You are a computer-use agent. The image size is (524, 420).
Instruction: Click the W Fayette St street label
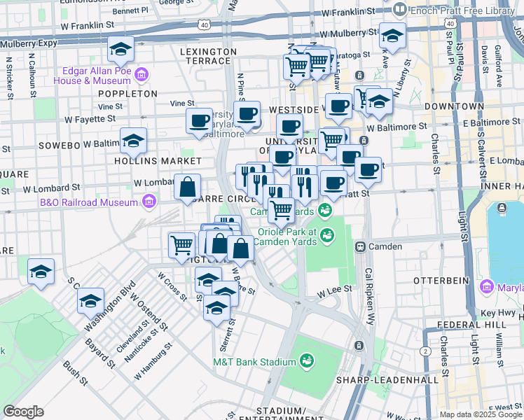tap(90, 119)
